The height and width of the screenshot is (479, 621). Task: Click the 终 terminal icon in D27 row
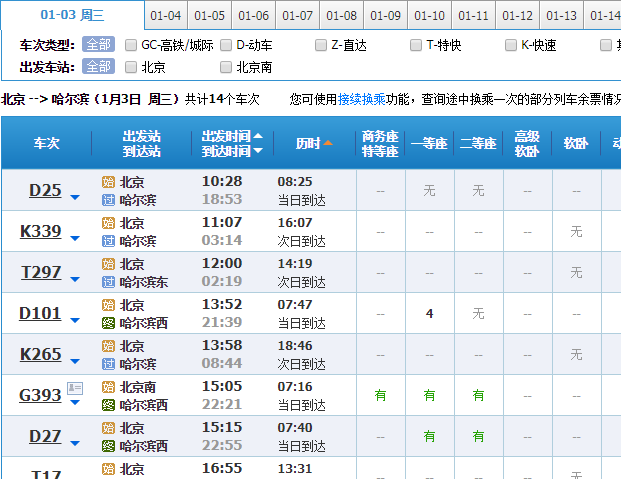pos(108,446)
